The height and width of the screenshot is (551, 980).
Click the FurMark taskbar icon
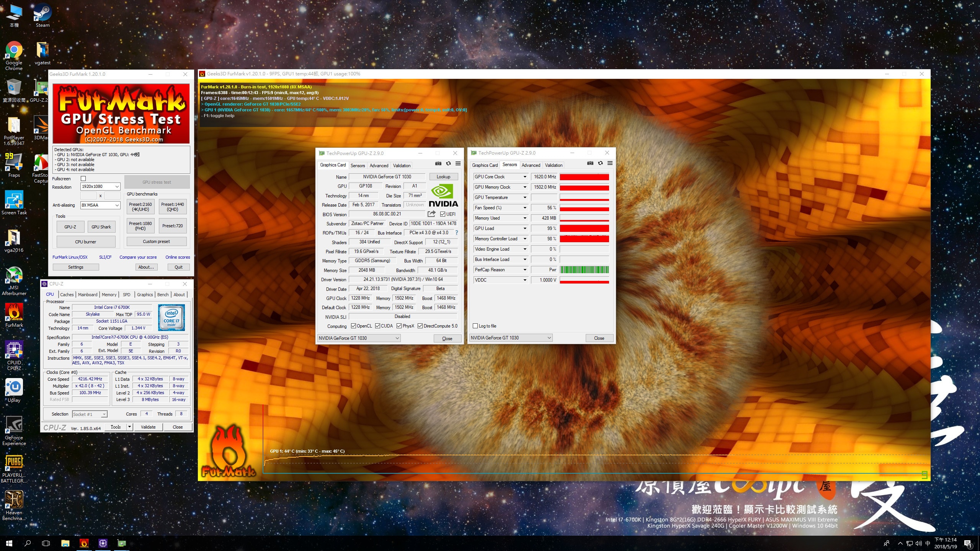pyautogui.click(x=84, y=543)
